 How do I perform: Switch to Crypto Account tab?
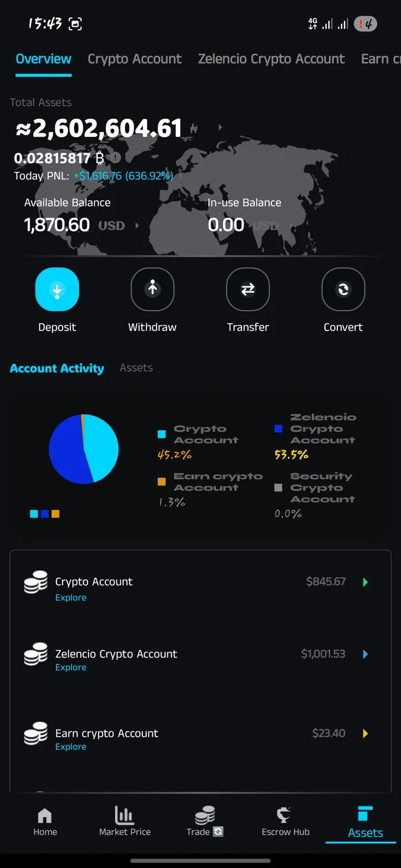pyautogui.click(x=135, y=59)
